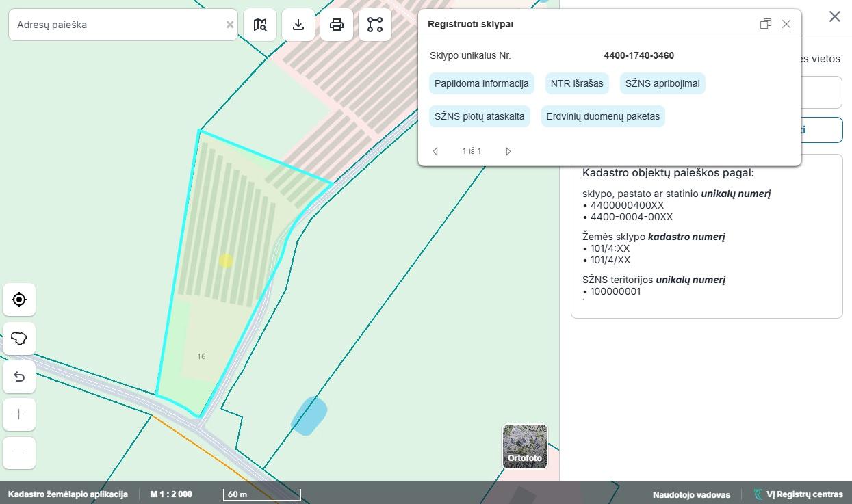Click the M 1 : 2 000 scale
The height and width of the screenshot is (504, 852).
pyautogui.click(x=171, y=494)
